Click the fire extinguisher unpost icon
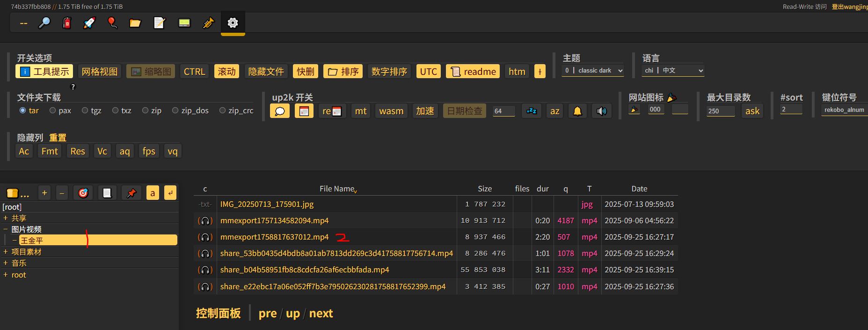The image size is (868, 330). pyautogui.click(x=67, y=22)
